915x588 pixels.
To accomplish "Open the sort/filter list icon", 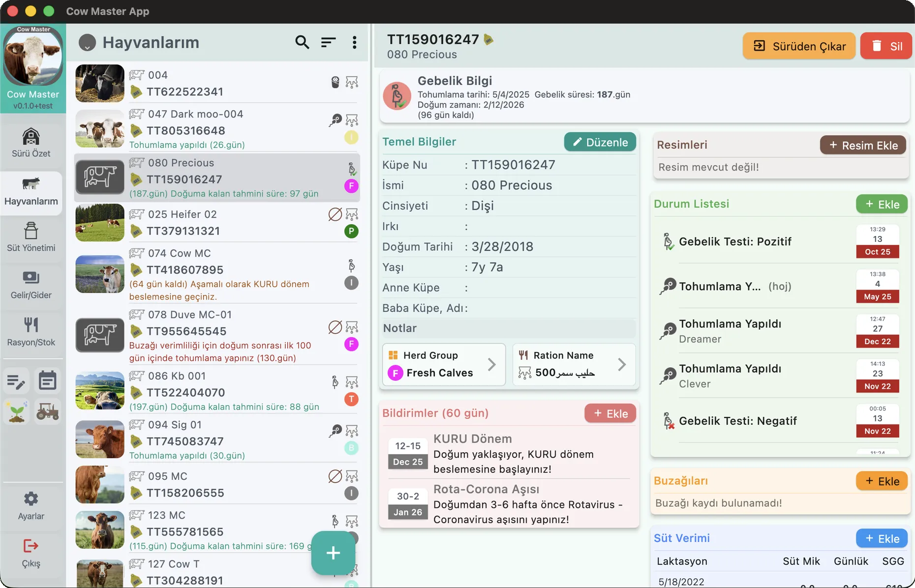I will tap(328, 42).
